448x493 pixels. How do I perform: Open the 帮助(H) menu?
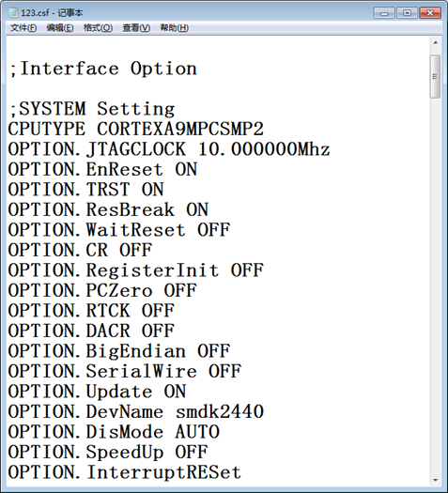coord(174,28)
